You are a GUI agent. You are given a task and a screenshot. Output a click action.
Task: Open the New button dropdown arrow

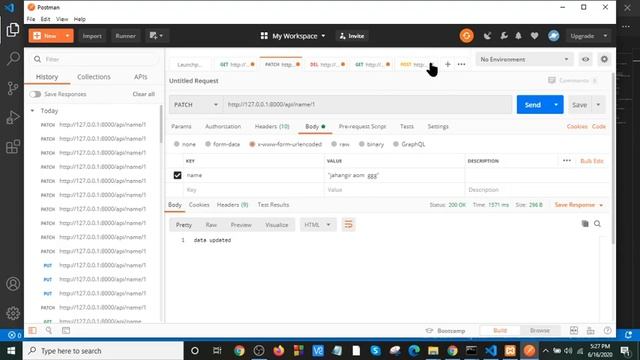tap(67, 36)
